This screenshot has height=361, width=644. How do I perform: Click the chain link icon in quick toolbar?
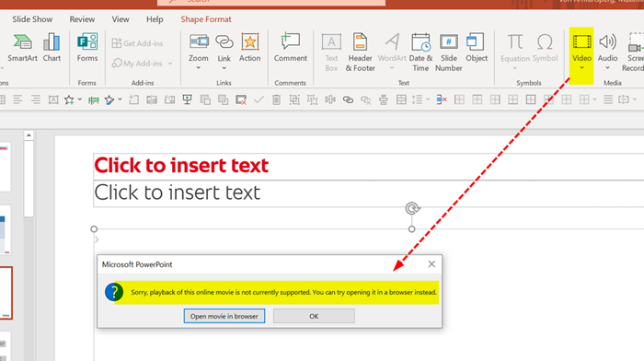(x=348, y=99)
